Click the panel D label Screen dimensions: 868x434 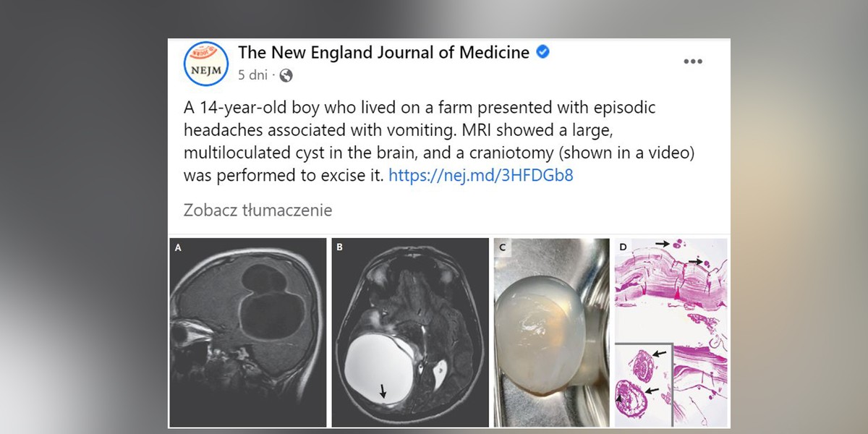coord(624,248)
